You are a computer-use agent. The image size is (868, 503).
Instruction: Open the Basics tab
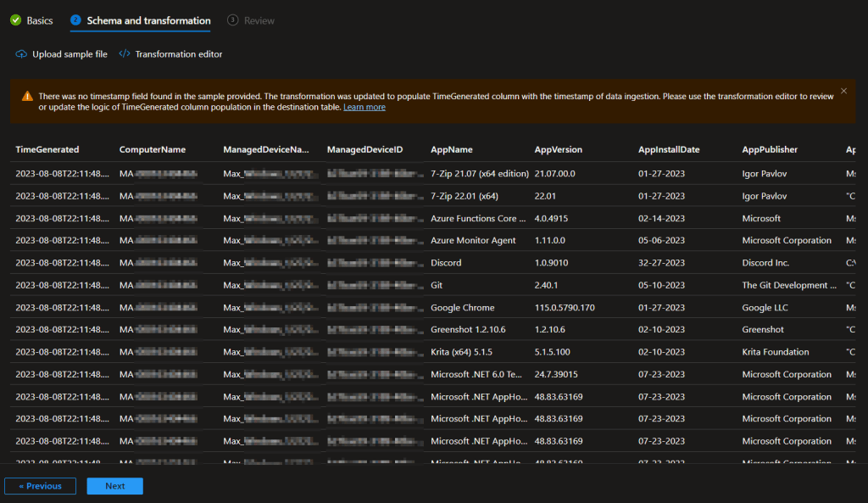coord(39,20)
